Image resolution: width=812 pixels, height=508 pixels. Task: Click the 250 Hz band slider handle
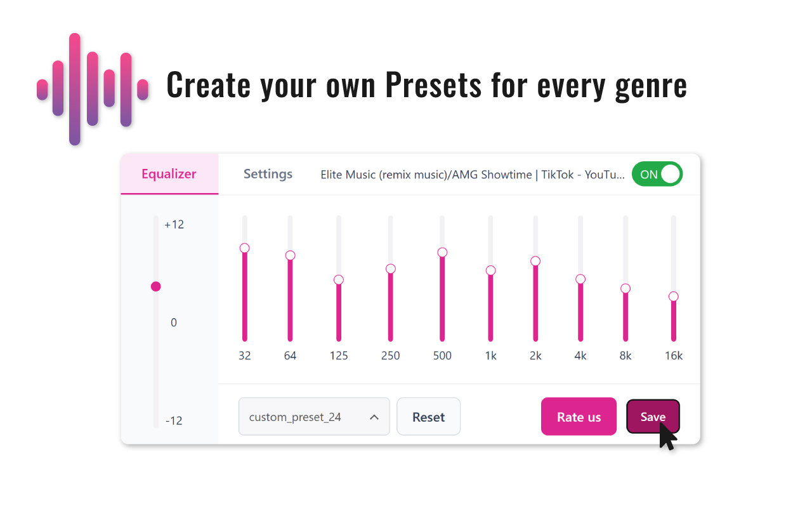[391, 269]
